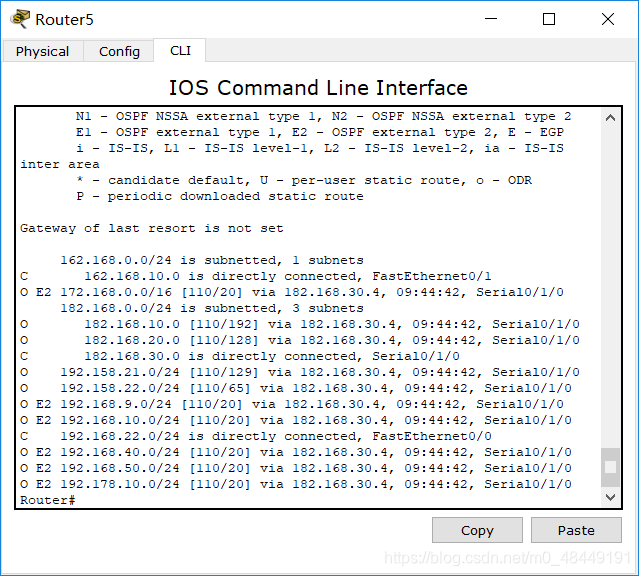Click the 192.158.22.0/24 route entry
Viewport: 639px width, 576px height.
[x=296, y=388]
